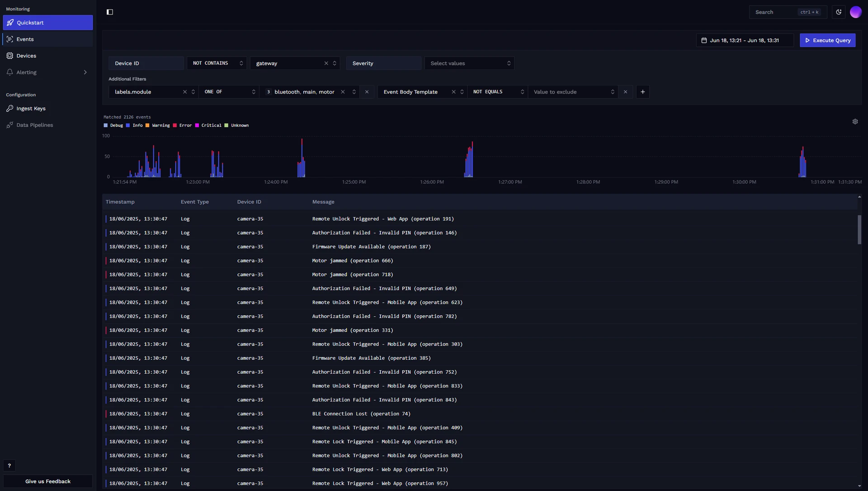
Task: Click the events table scrollbar thumb
Action: 859,230
